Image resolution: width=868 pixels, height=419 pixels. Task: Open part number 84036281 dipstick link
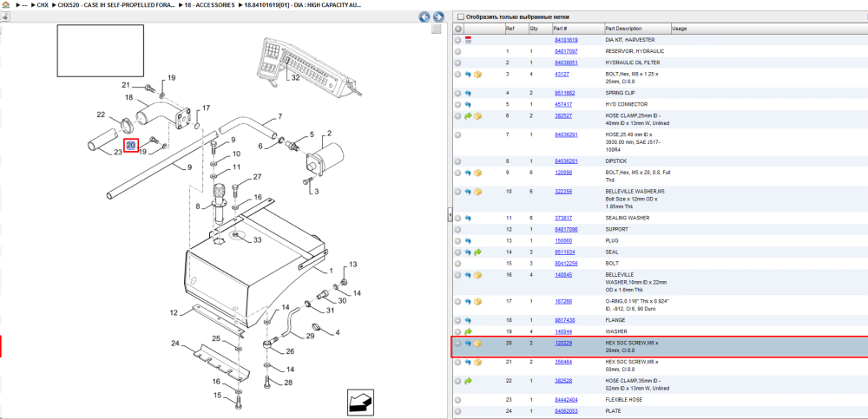point(566,161)
